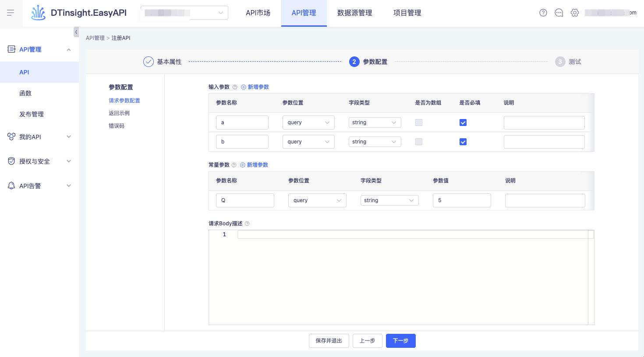The width and height of the screenshot is (644, 357).
Task: Click 参数值 field containing 5
Action: [462, 200]
